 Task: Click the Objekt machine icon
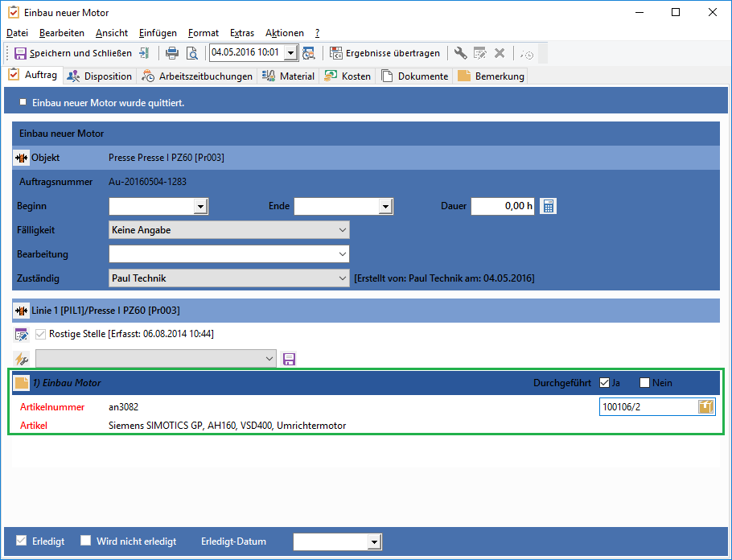(21, 158)
